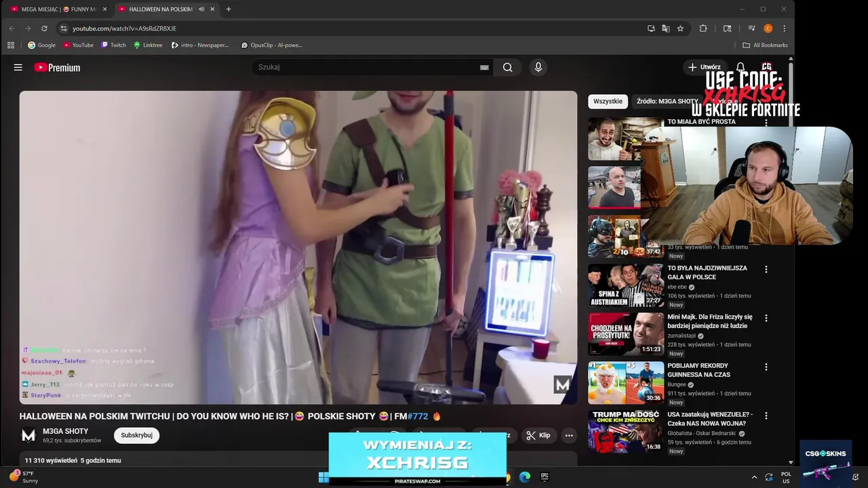868x488 pixels.
Task: Open options menu for Mini Majk video
Action: (766, 318)
